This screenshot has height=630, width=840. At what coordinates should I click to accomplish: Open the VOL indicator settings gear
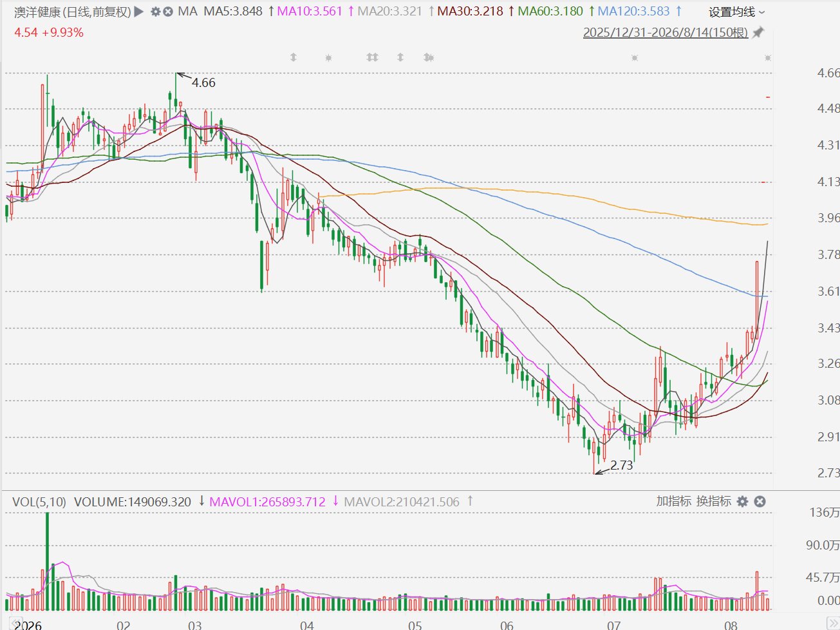(x=742, y=501)
